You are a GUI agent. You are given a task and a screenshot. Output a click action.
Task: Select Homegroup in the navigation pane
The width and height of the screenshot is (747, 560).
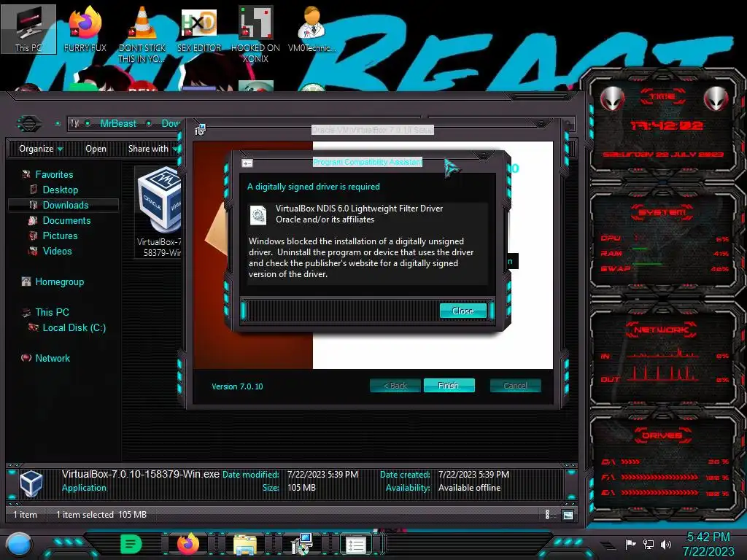click(x=59, y=281)
